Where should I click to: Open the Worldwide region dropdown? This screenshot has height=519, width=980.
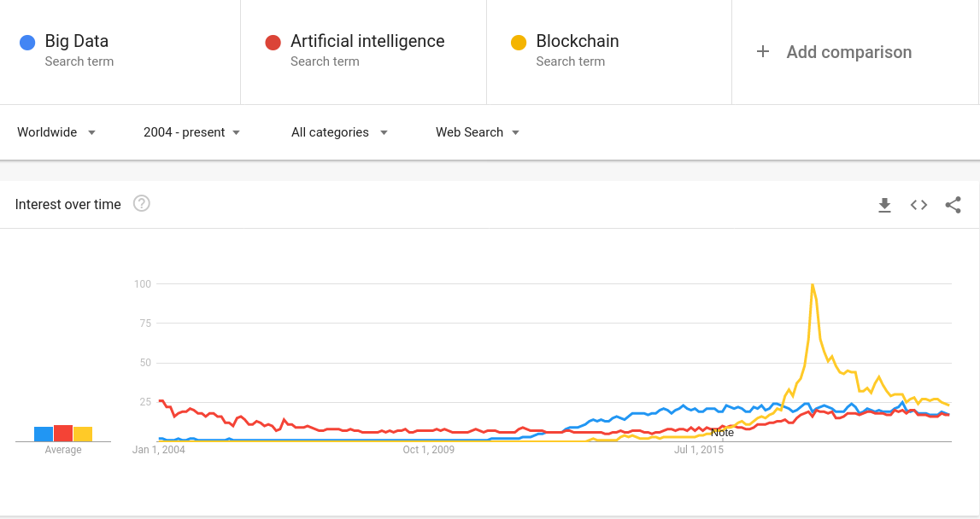coord(56,132)
